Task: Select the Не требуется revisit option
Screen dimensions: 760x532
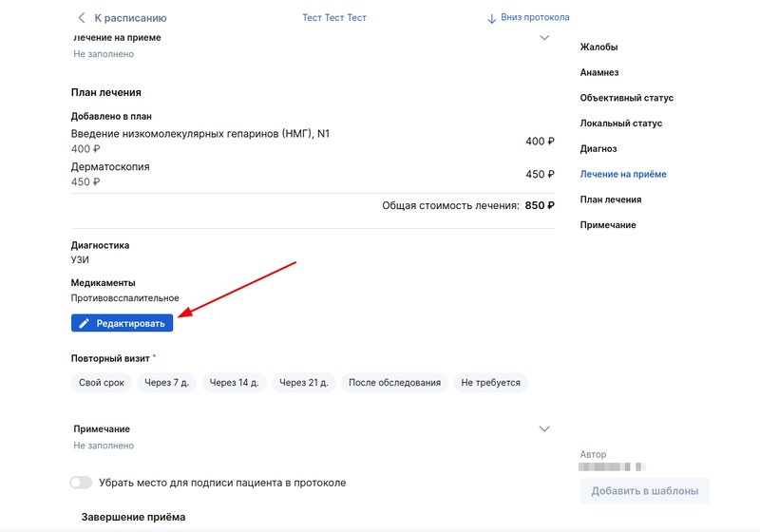Action: pyautogui.click(x=490, y=382)
